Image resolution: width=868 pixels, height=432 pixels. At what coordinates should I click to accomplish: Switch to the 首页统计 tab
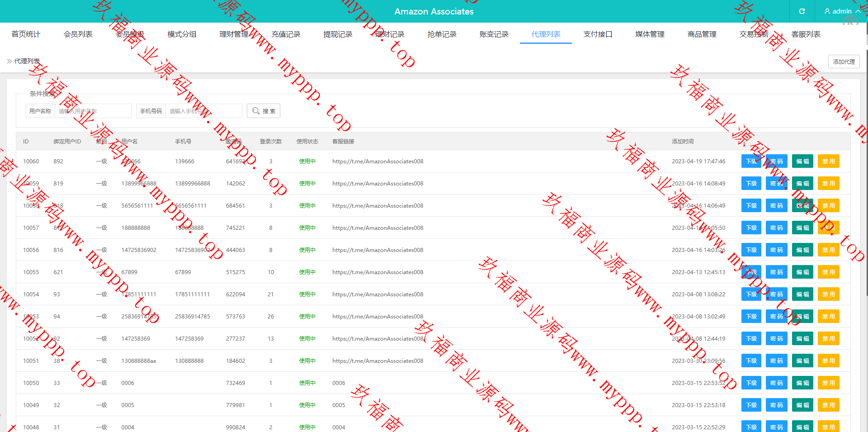(x=26, y=34)
